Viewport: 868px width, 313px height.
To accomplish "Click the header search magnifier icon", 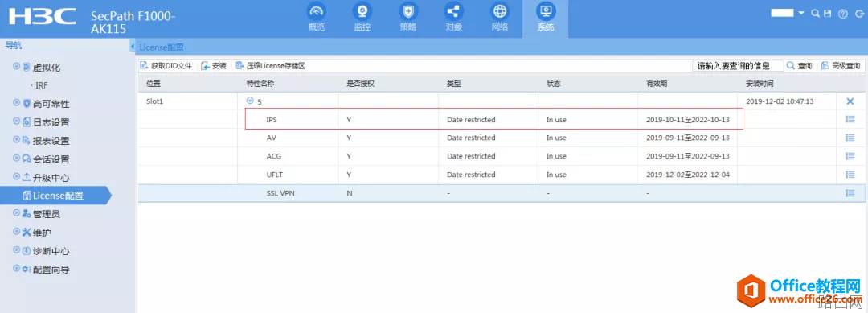I will [x=816, y=14].
